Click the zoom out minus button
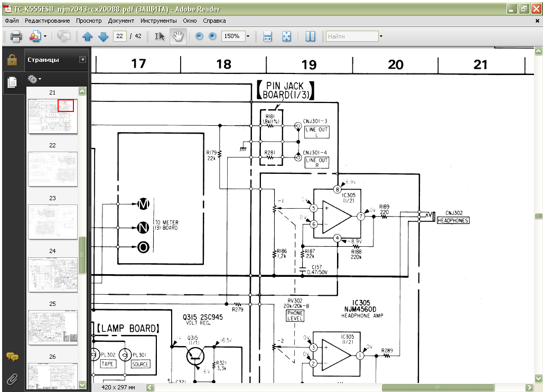This screenshot has width=543, height=392. [x=199, y=36]
